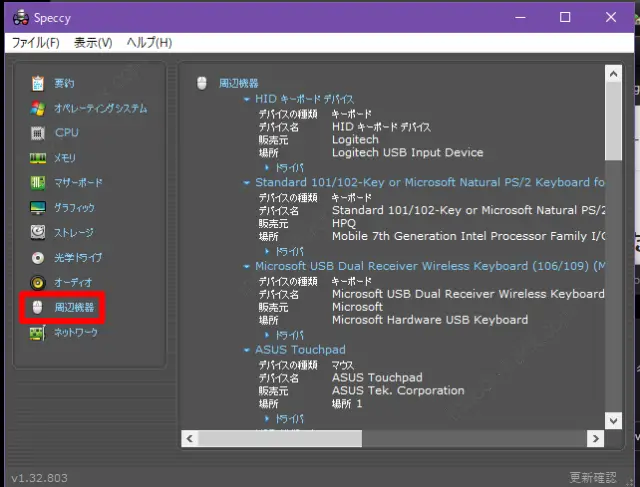Click the horizontal scrollbar right arrow
The width and height of the screenshot is (640, 487).
596,438
